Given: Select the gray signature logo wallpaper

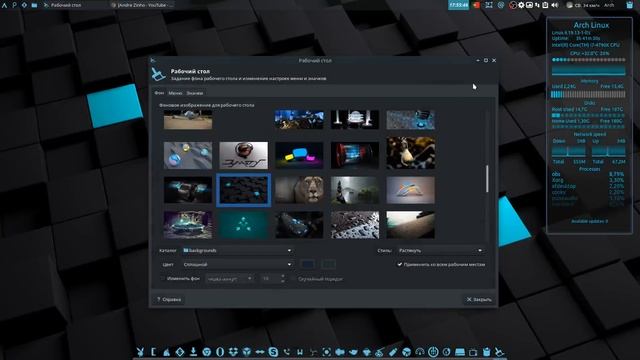Looking at the screenshot, I should click(243, 156).
